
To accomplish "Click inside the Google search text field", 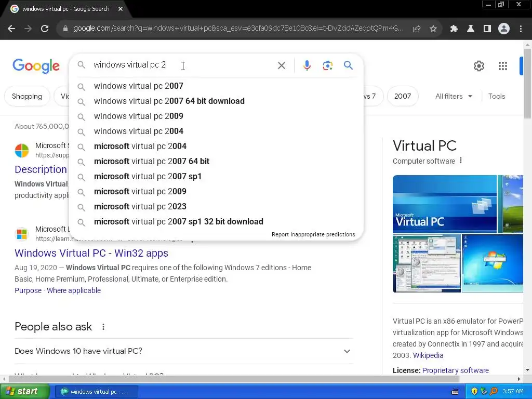I will (183, 65).
